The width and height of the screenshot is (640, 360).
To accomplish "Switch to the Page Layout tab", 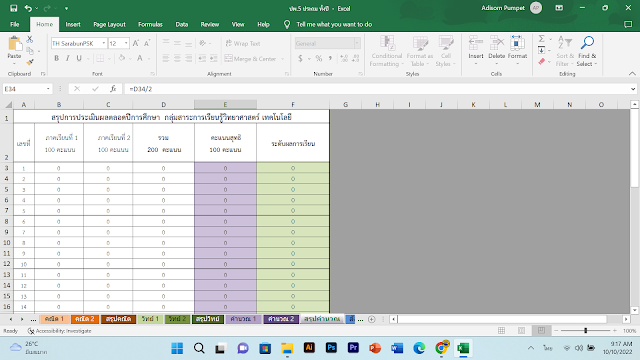I will tap(109, 24).
